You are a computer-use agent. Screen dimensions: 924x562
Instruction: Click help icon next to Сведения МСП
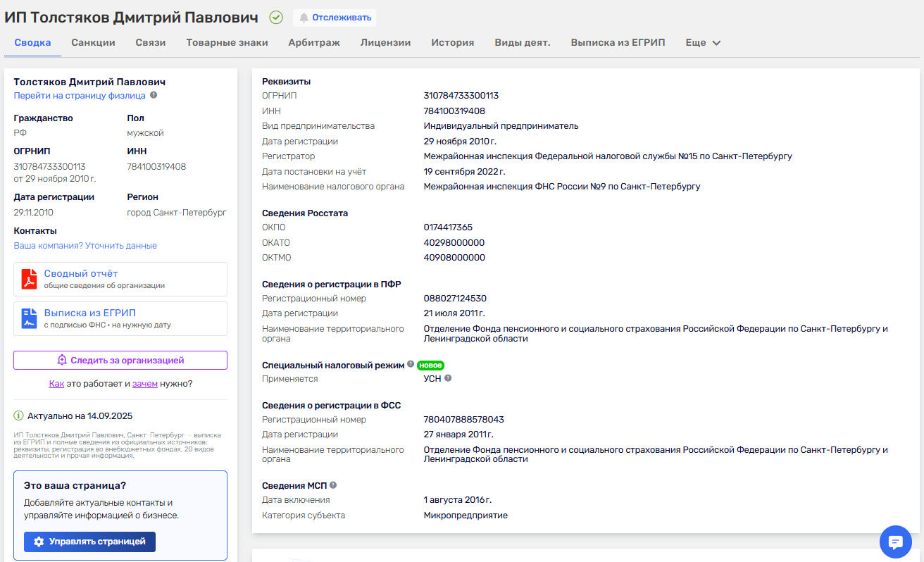(x=333, y=485)
